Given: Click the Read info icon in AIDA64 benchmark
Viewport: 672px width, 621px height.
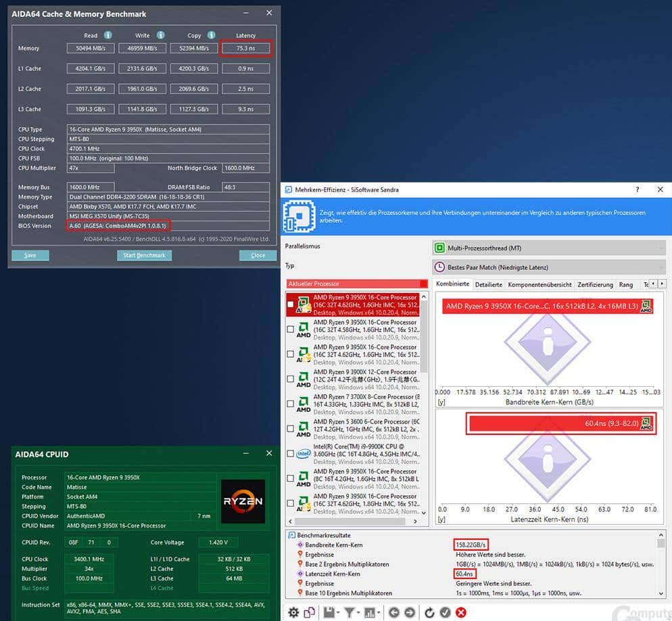Looking at the screenshot, I should [x=108, y=35].
